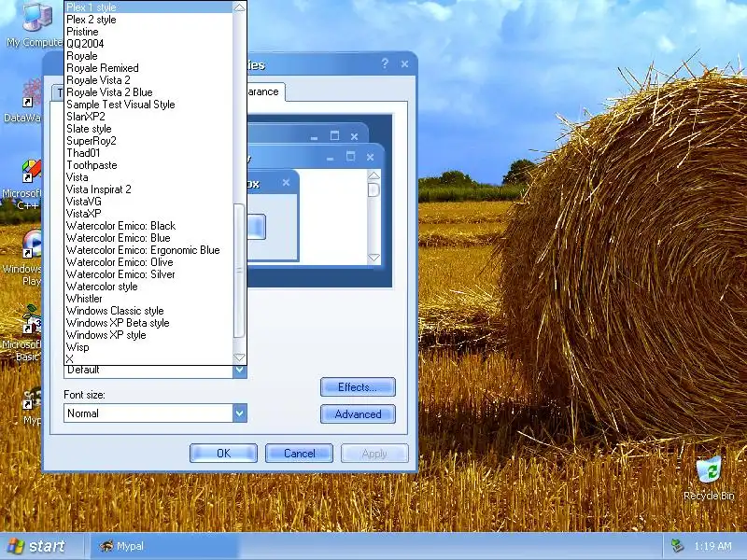Image resolution: width=747 pixels, height=560 pixels.
Task: Open the Effects dialog
Action: click(x=358, y=387)
